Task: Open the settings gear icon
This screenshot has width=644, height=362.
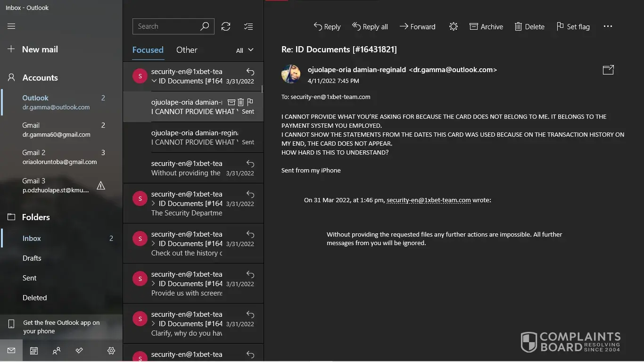Action: tap(111, 351)
